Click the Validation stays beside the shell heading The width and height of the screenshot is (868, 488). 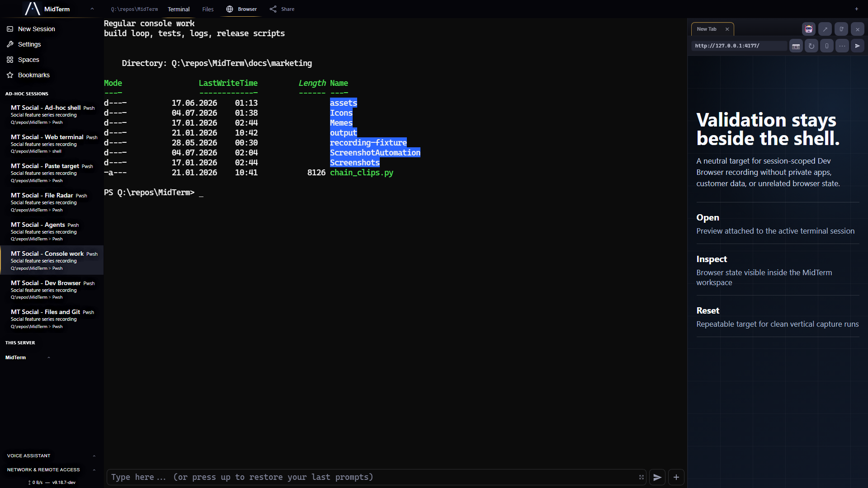click(768, 129)
